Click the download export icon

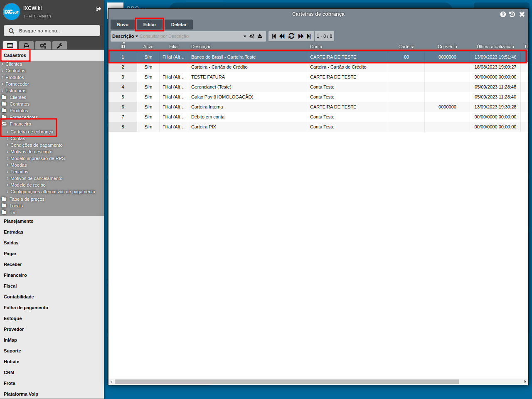tap(260, 36)
